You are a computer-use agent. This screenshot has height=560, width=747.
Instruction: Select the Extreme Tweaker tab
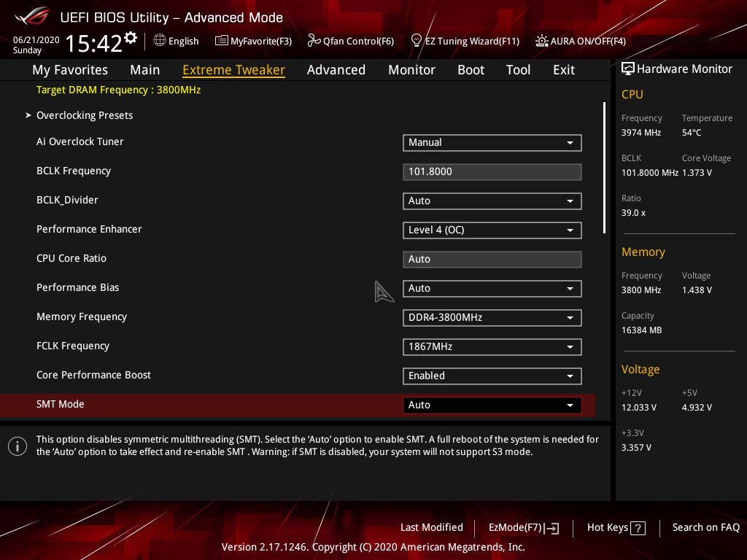(x=234, y=70)
